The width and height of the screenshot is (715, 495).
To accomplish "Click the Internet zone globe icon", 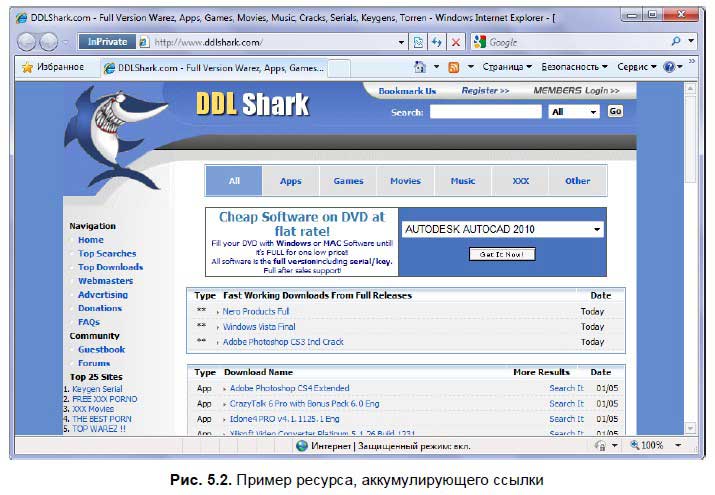I will click(x=301, y=445).
